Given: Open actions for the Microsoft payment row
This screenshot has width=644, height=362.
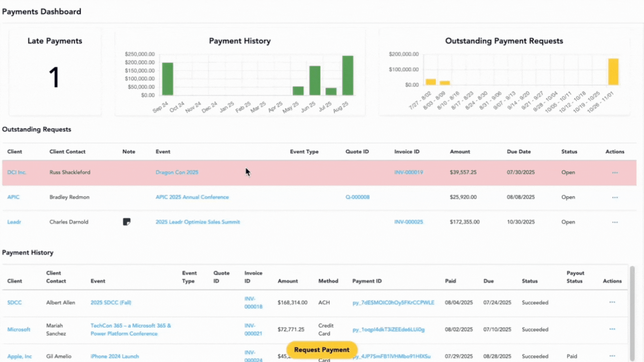Looking at the screenshot, I should click(x=611, y=329).
